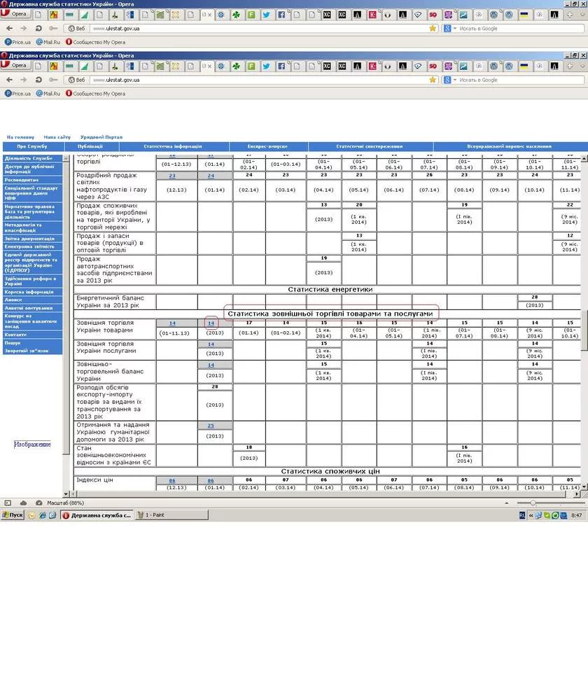Open Ukrainian flag tab in lower tab bar
Image resolution: width=588 pixels, height=700 pixels.
[524, 66]
